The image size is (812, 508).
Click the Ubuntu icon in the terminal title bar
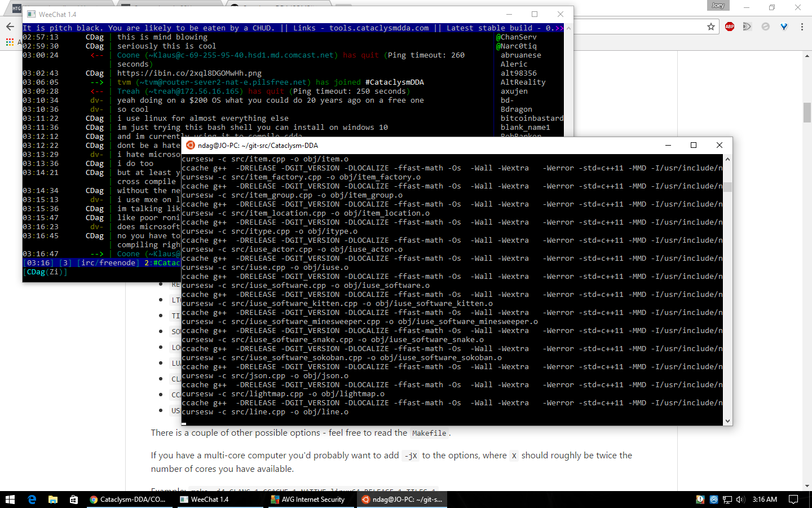(191, 145)
